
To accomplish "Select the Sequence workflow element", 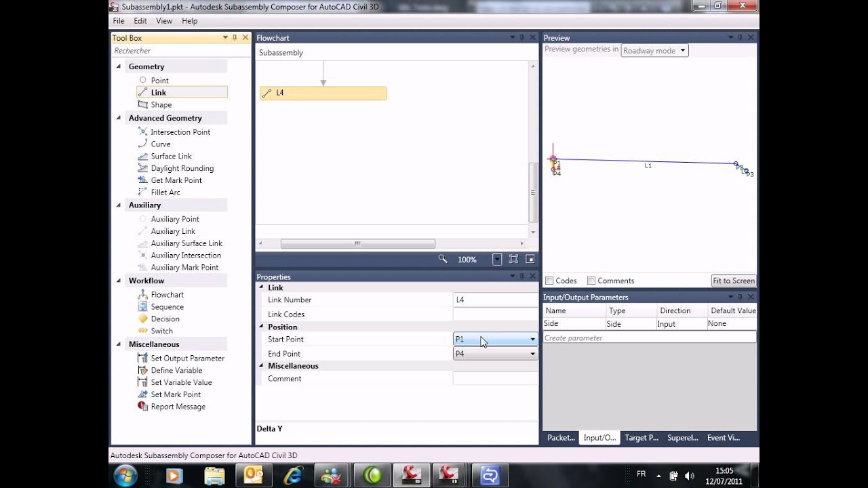I will [x=167, y=307].
